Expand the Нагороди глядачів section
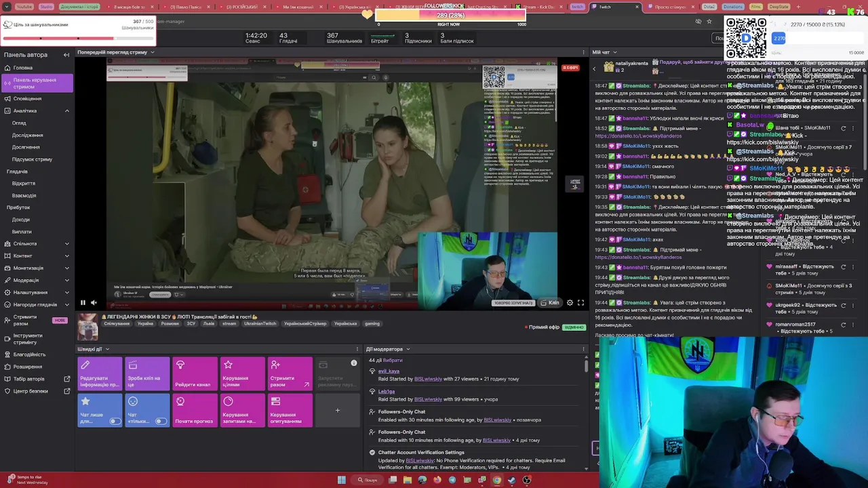The width and height of the screenshot is (868, 488). click(x=66, y=304)
